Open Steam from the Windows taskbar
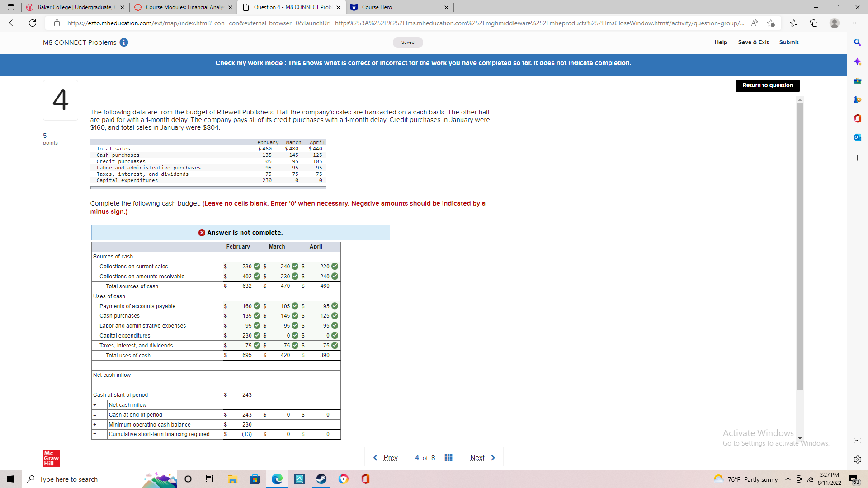Image resolution: width=868 pixels, height=488 pixels. pos(321,479)
